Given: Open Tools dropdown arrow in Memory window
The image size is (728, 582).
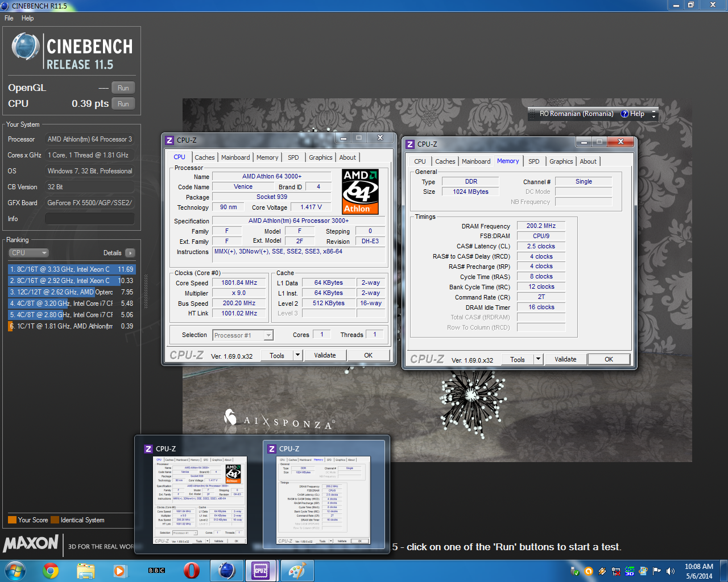Looking at the screenshot, I should tap(538, 359).
